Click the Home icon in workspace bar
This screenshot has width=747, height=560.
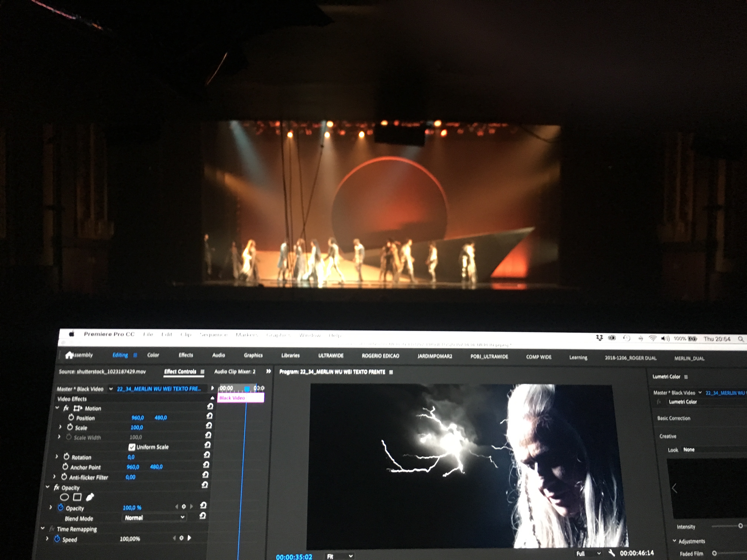pyautogui.click(x=69, y=355)
